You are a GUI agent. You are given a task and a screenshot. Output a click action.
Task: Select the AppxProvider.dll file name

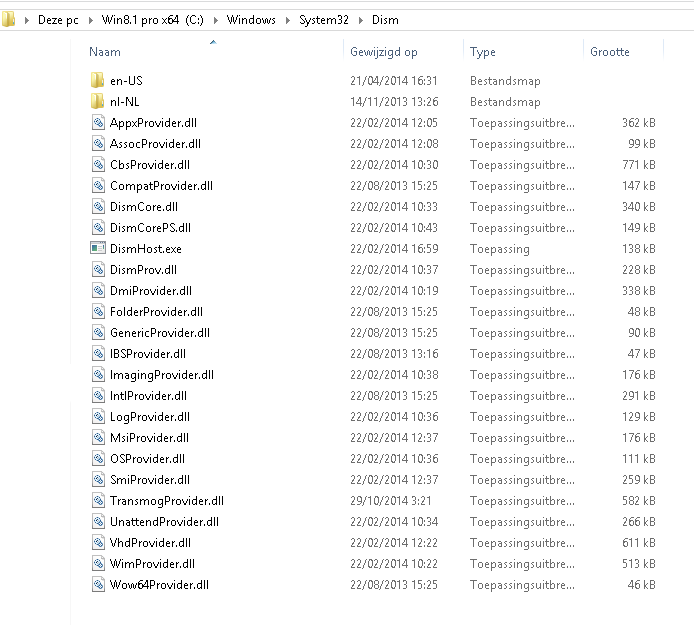153,123
